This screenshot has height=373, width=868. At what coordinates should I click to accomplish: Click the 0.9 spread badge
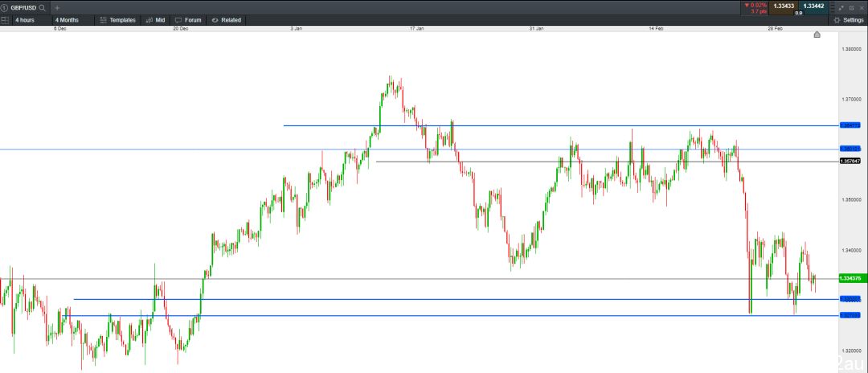click(x=799, y=12)
